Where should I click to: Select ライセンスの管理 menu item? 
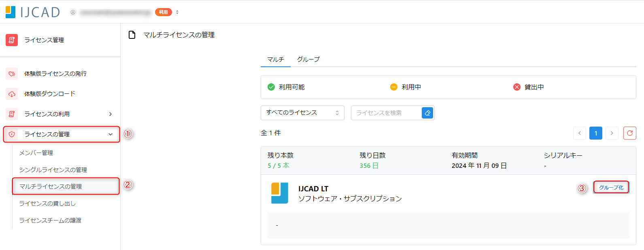click(62, 134)
